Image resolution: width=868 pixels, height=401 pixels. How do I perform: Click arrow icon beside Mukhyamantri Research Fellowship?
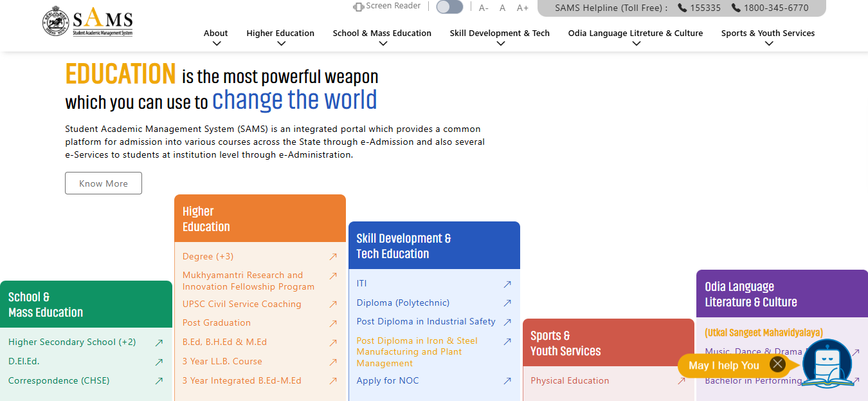click(x=333, y=276)
